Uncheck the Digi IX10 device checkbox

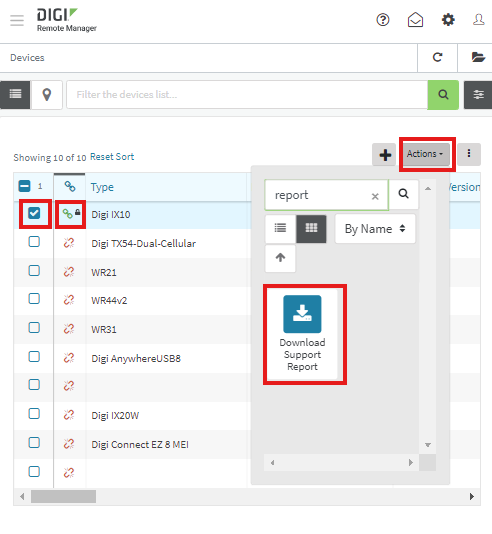[34, 214]
